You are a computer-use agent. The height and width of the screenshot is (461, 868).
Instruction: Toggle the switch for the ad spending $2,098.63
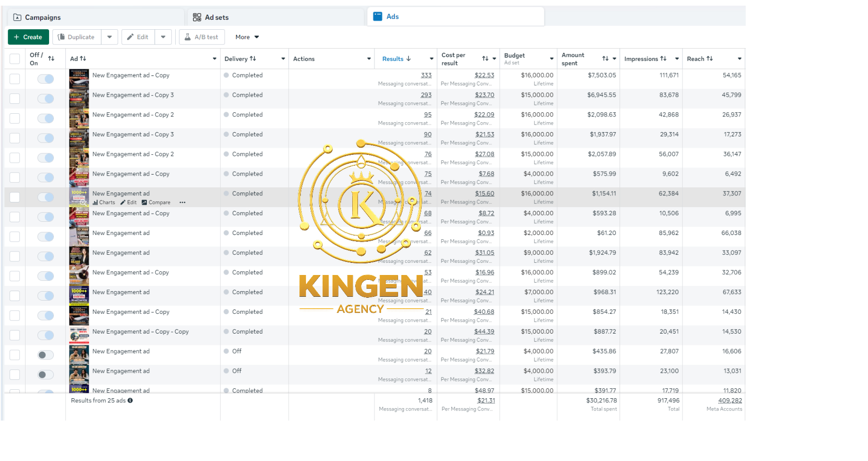pyautogui.click(x=46, y=118)
